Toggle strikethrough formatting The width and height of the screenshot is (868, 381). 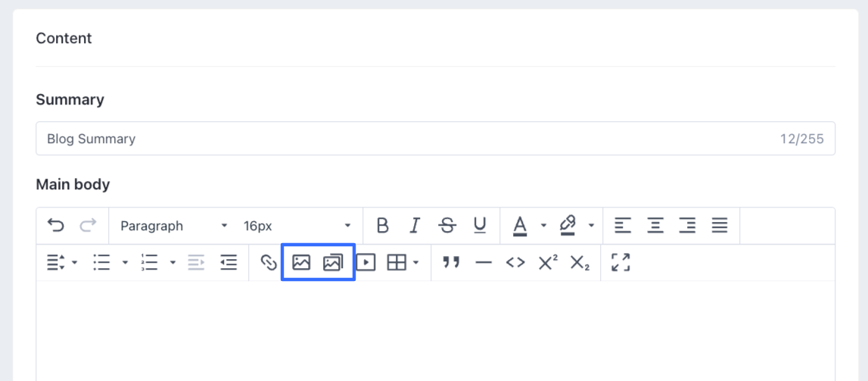(447, 226)
